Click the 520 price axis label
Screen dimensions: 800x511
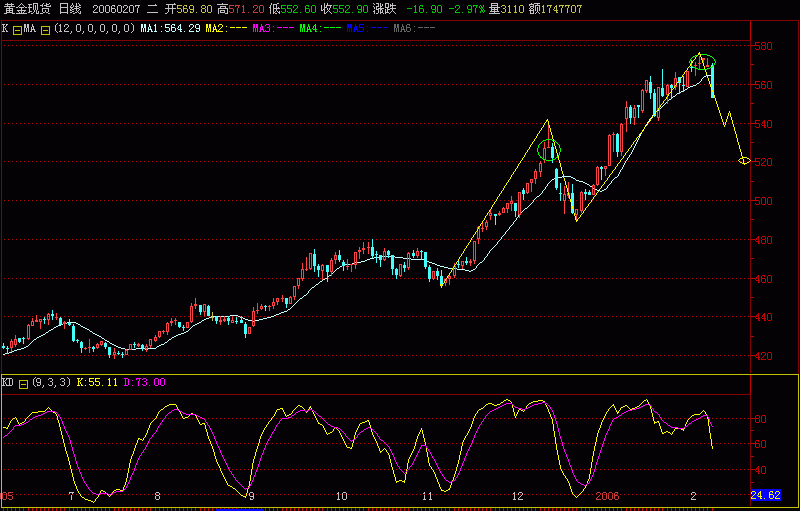coord(764,162)
